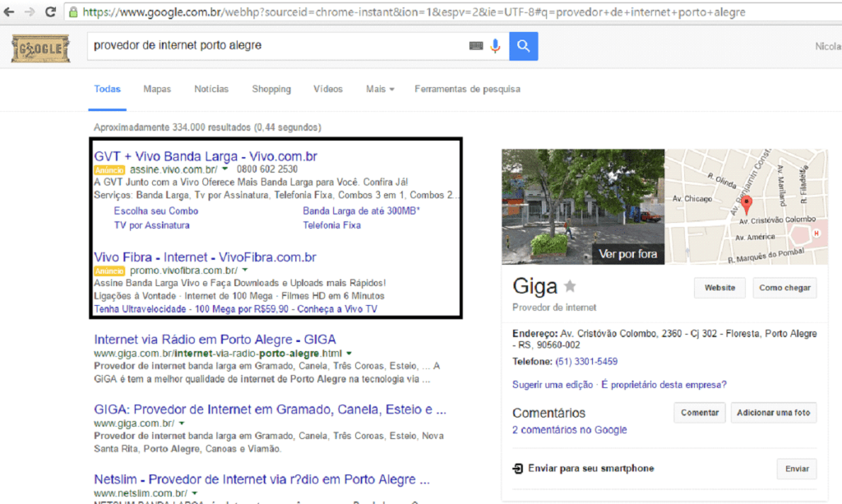This screenshot has height=504, width=842.
Task: Click the phone number 0800 602 2530
Action: tap(267, 169)
